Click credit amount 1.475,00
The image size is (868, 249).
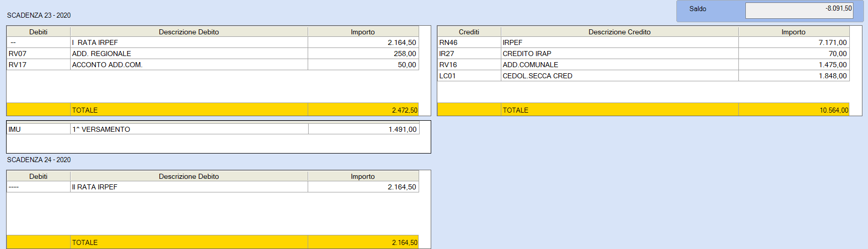(794, 65)
